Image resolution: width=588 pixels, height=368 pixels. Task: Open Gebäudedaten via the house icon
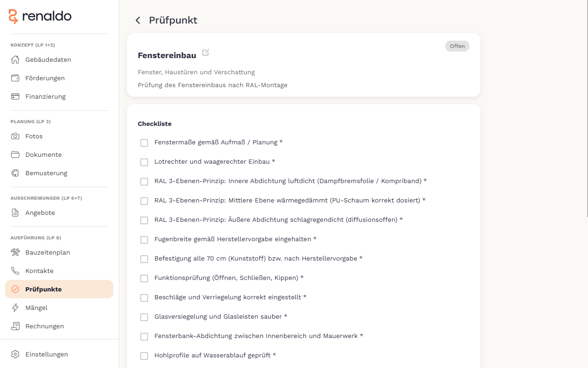tap(15, 59)
